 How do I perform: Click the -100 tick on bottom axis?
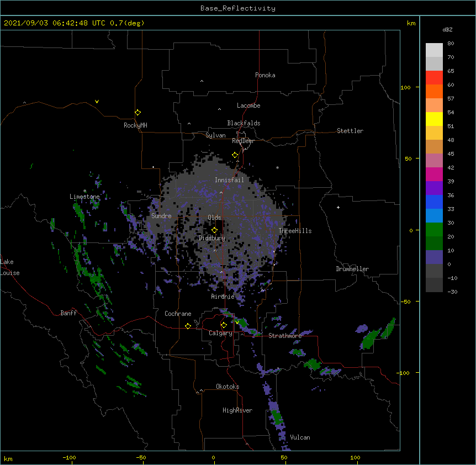pos(69,457)
